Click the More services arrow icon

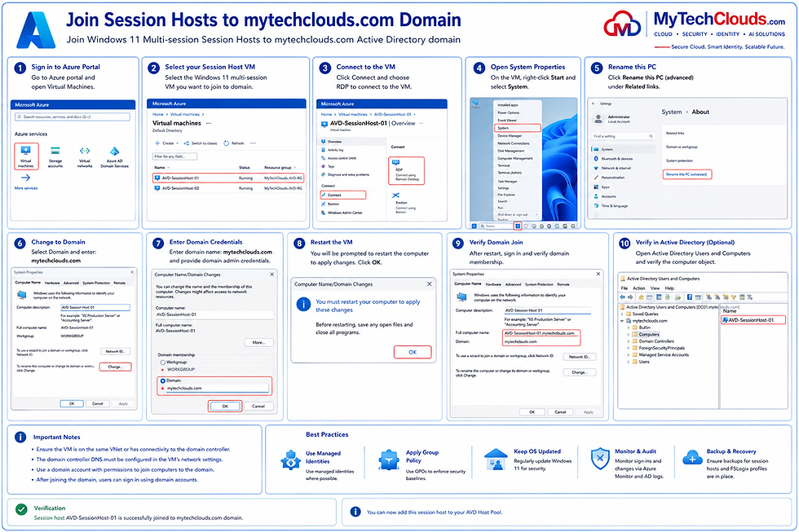(x=25, y=178)
